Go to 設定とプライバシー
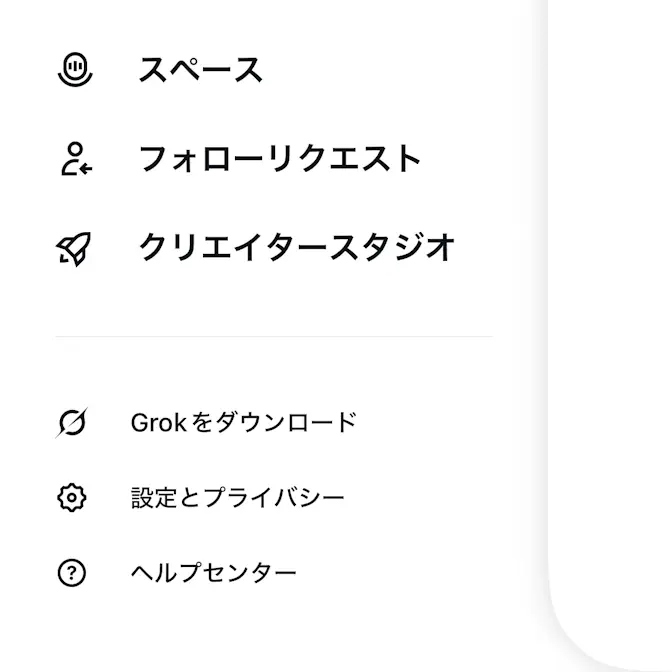 pyautogui.click(x=237, y=498)
